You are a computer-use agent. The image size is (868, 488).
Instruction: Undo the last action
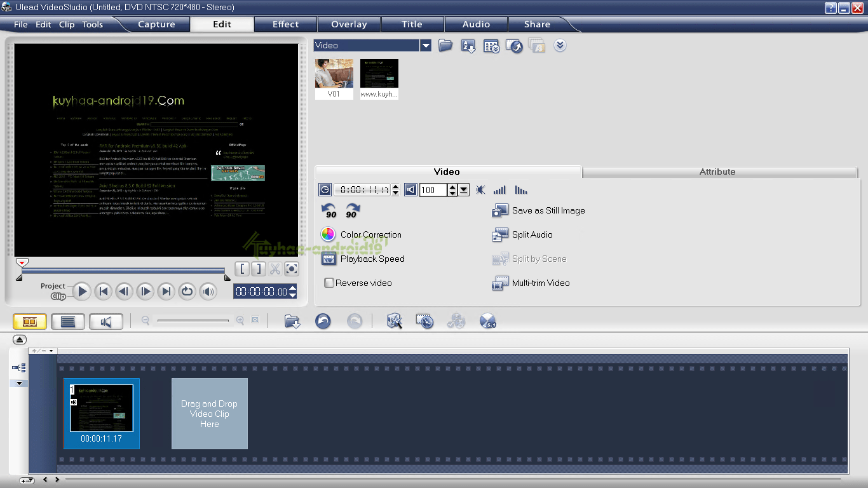click(323, 322)
